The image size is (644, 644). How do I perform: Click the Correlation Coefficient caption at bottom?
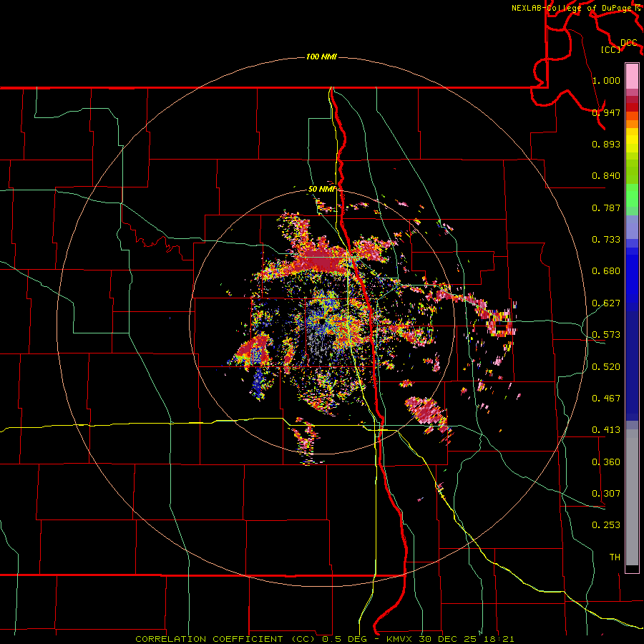coord(324,639)
